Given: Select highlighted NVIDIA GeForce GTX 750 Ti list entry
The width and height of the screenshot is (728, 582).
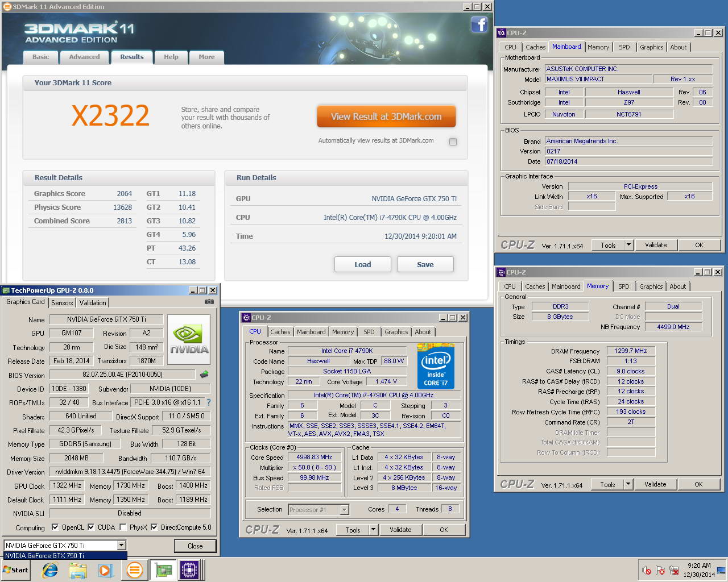Looking at the screenshot, I should point(65,556).
